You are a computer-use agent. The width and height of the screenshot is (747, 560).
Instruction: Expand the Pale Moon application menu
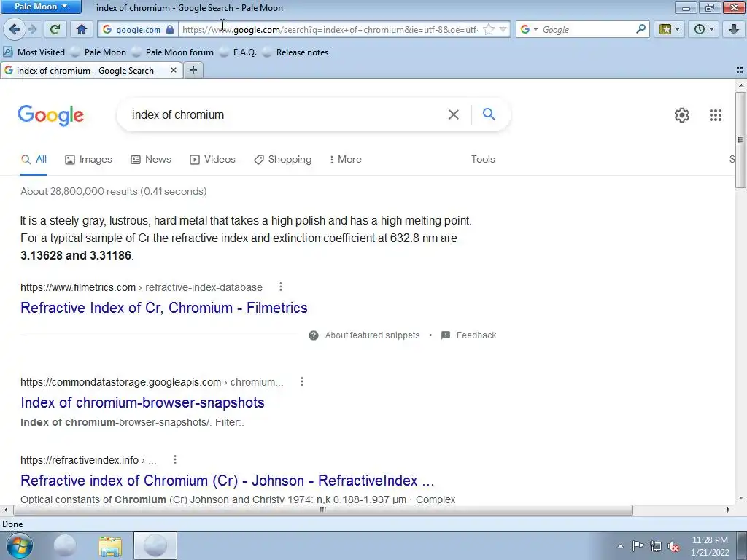[x=41, y=7]
